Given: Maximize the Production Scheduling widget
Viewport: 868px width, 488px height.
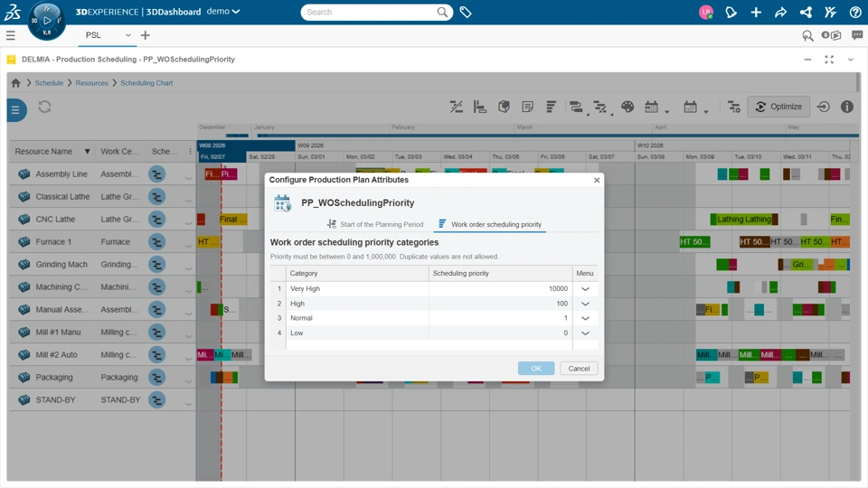Looking at the screenshot, I should pyautogui.click(x=829, y=60).
